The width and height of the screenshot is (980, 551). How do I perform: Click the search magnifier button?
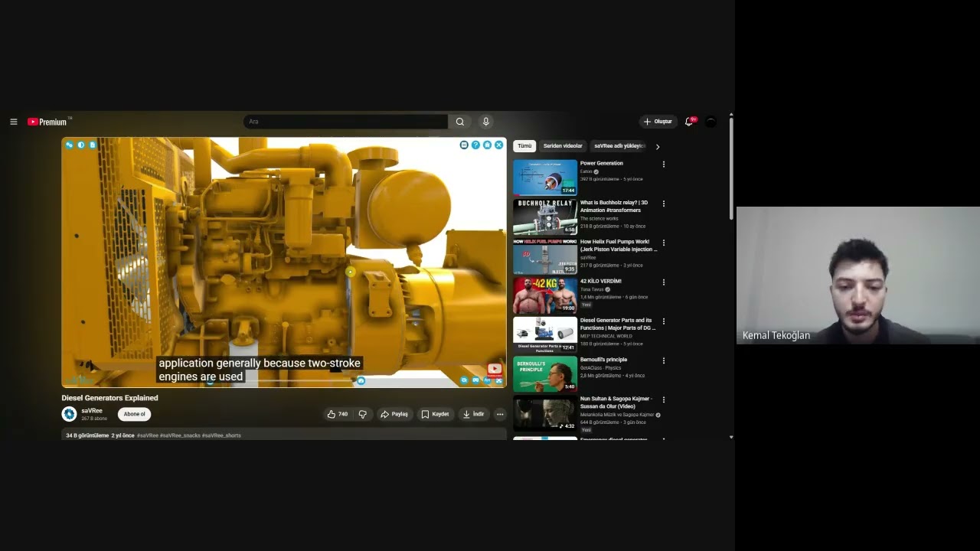459,122
